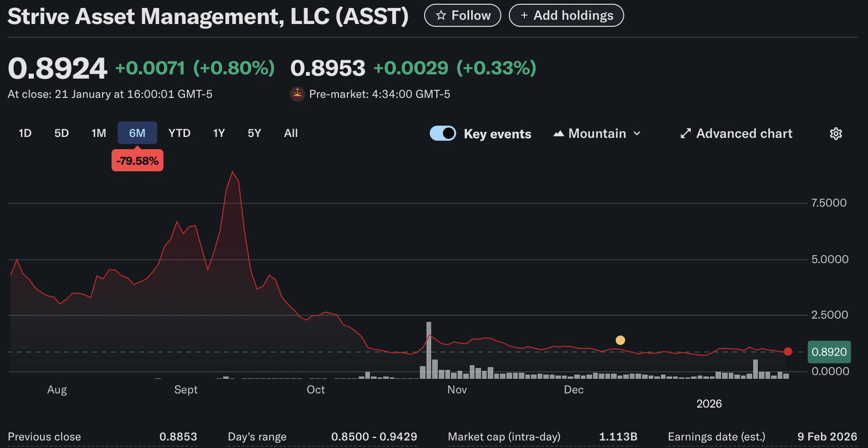Viewport: 868px width, 448px height.
Task: Click the yellow key event marker on chart
Action: pyautogui.click(x=620, y=340)
